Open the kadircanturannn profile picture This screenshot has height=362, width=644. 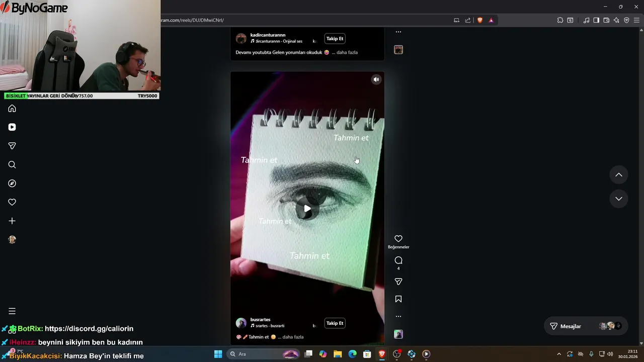tap(241, 39)
